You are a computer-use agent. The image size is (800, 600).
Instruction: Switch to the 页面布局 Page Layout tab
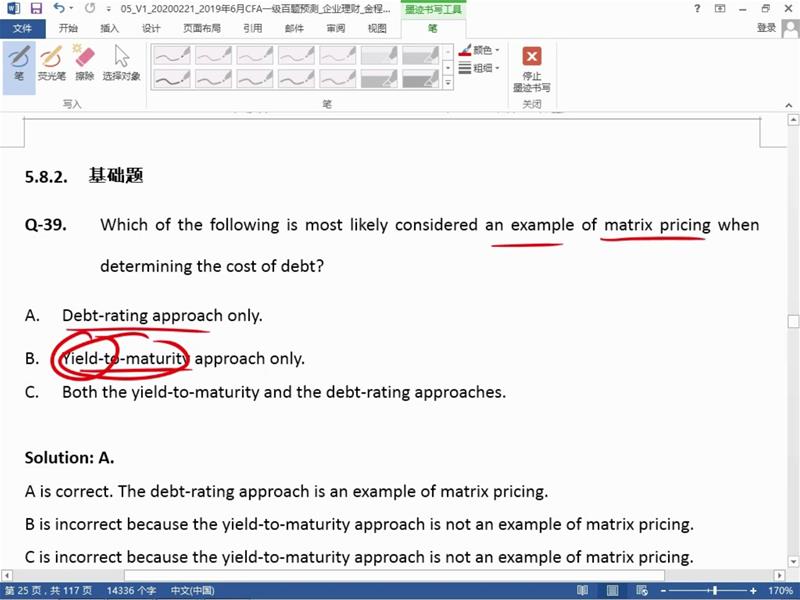[x=202, y=28]
